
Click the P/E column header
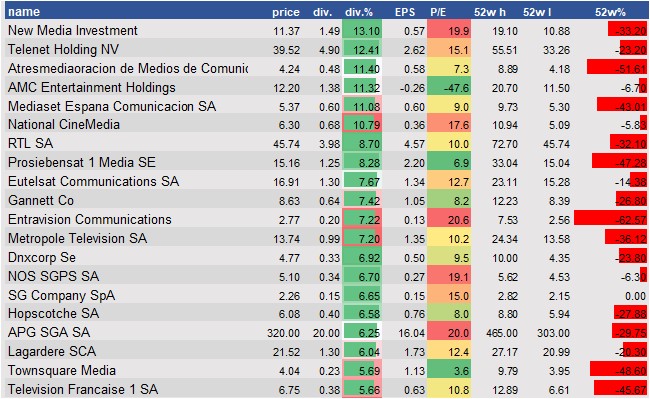tap(438, 12)
